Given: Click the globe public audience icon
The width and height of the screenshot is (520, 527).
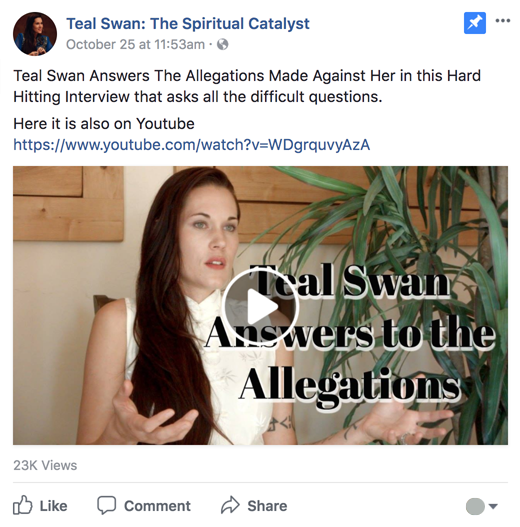Looking at the screenshot, I should coord(223,44).
